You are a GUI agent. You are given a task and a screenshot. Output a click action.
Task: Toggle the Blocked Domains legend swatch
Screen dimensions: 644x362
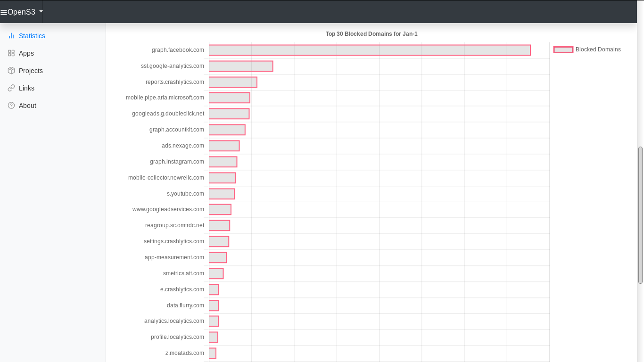click(x=563, y=49)
